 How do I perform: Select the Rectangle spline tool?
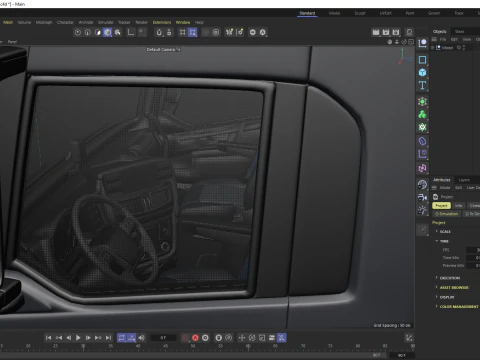pyautogui.click(x=422, y=60)
